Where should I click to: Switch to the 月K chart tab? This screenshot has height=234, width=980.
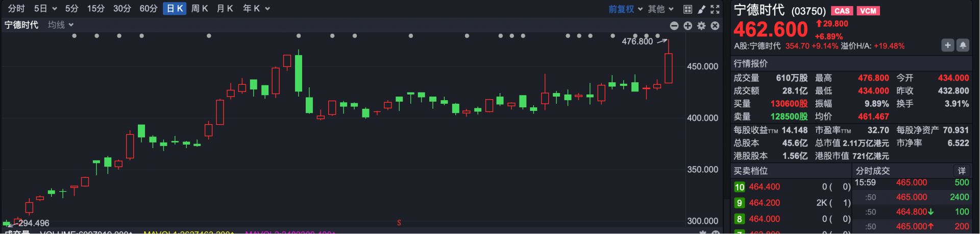[x=225, y=9]
